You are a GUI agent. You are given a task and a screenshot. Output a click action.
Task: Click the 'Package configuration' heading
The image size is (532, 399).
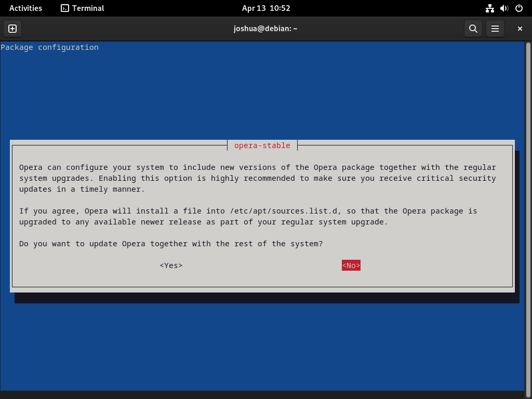tap(49, 47)
